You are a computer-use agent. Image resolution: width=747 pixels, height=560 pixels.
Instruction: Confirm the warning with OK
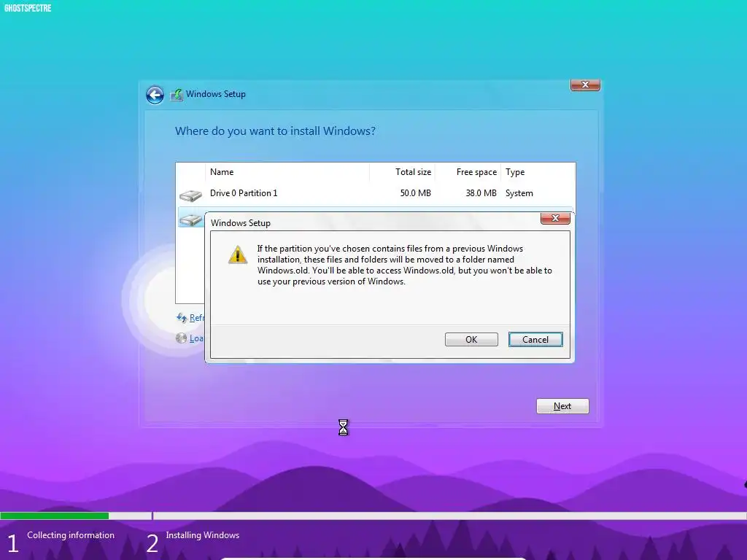point(471,340)
